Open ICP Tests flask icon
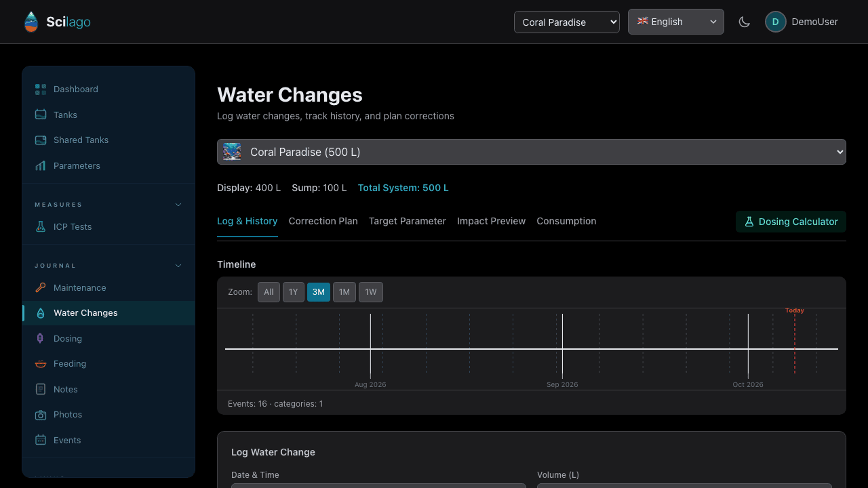This screenshot has height=488, width=868. click(x=41, y=226)
